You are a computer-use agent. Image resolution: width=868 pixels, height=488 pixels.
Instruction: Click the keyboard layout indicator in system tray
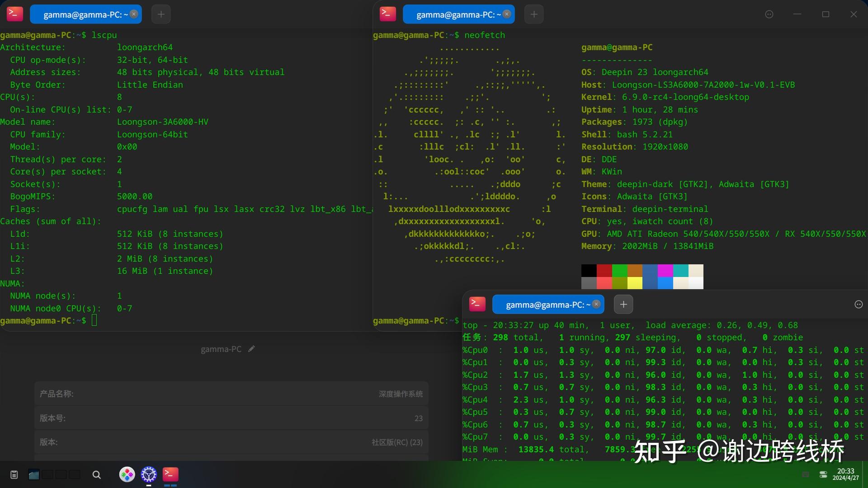click(x=806, y=474)
